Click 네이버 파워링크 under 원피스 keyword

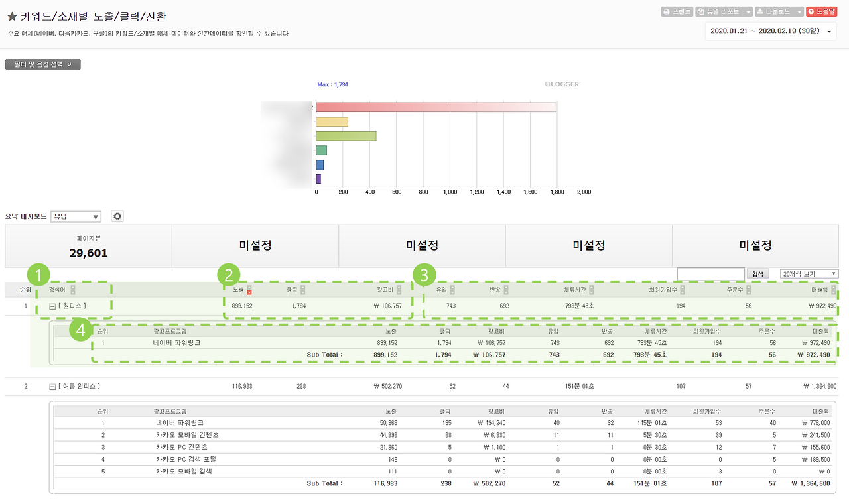tap(176, 343)
